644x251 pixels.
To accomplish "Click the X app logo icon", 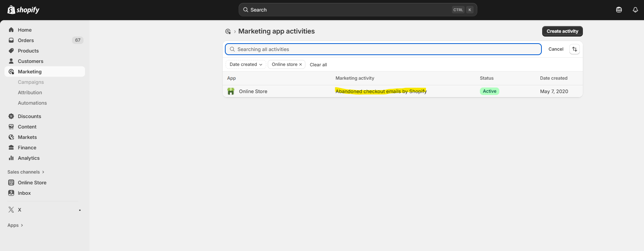I will tap(11, 210).
